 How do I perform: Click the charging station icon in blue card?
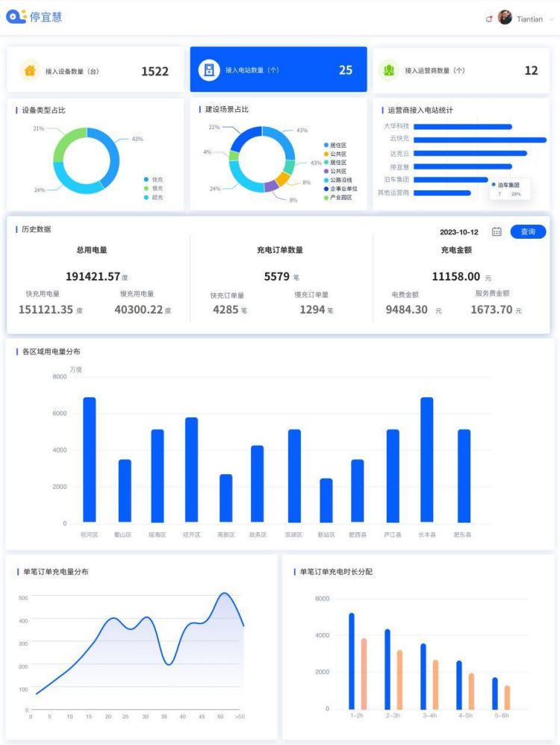pos(209,70)
